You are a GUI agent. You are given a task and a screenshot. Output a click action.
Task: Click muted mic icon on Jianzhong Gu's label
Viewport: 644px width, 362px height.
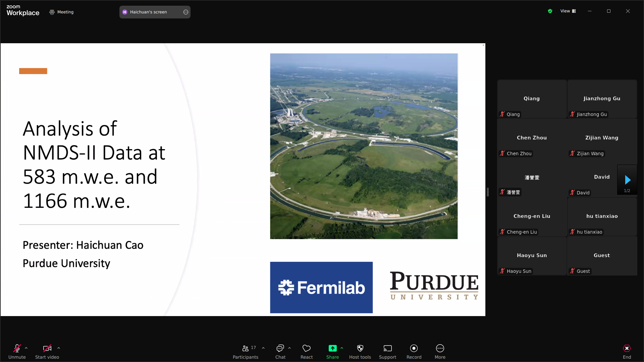coord(572,114)
